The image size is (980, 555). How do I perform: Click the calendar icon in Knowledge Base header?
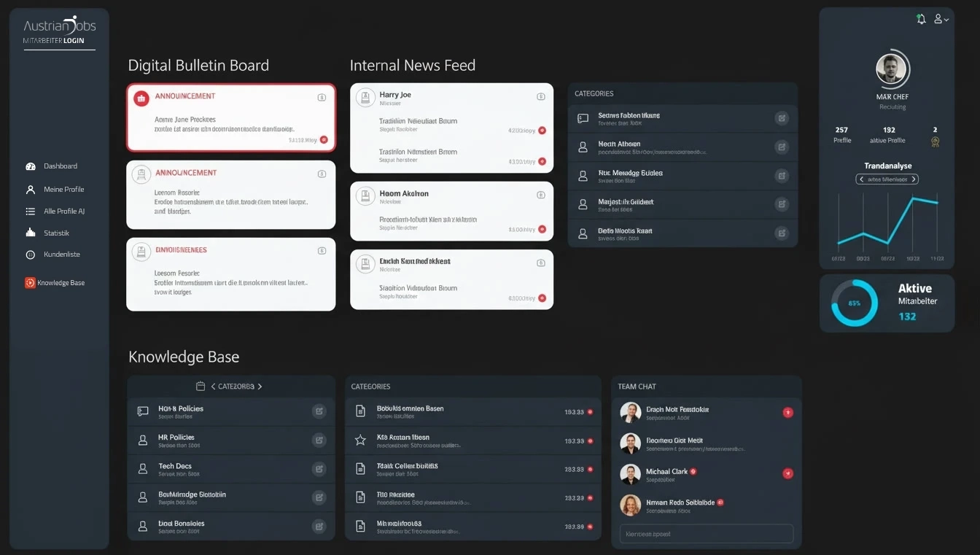pos(201,387)
